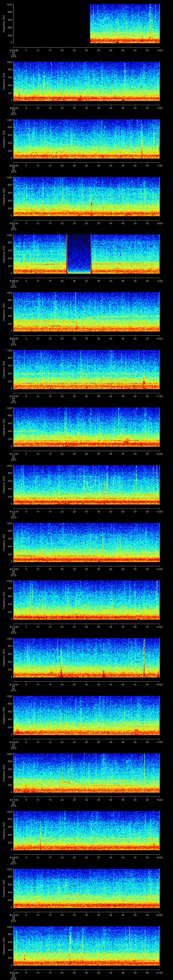173x980 pixels.
Task: Select the spectrogram panel starting at 8:14:00
Action: pos(86,600)
